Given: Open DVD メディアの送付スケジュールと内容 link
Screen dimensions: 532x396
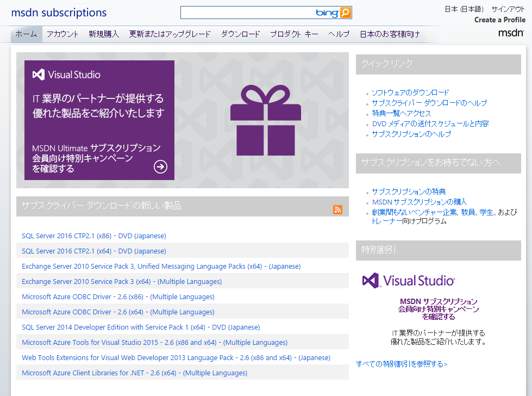Looking at the screenshot, I should [x=430, y=123].
